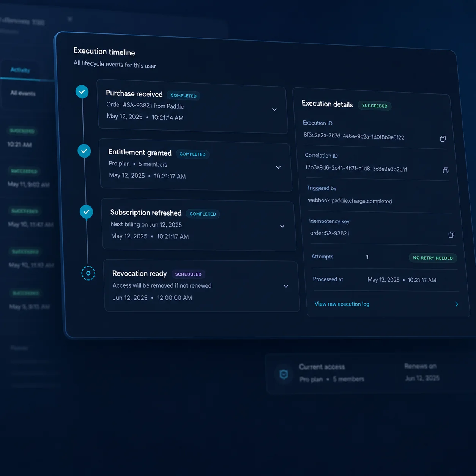This screenshot has height=476, width=476.
Task: Click the SCHEDULED badge on Revocation ready
Action: coord(188,274)
